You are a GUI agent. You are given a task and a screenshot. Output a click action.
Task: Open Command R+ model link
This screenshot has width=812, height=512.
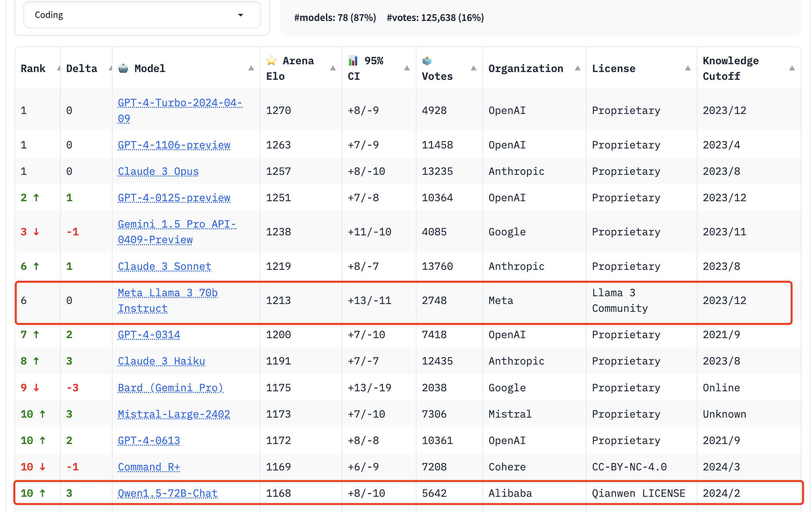tap(149, 467)
